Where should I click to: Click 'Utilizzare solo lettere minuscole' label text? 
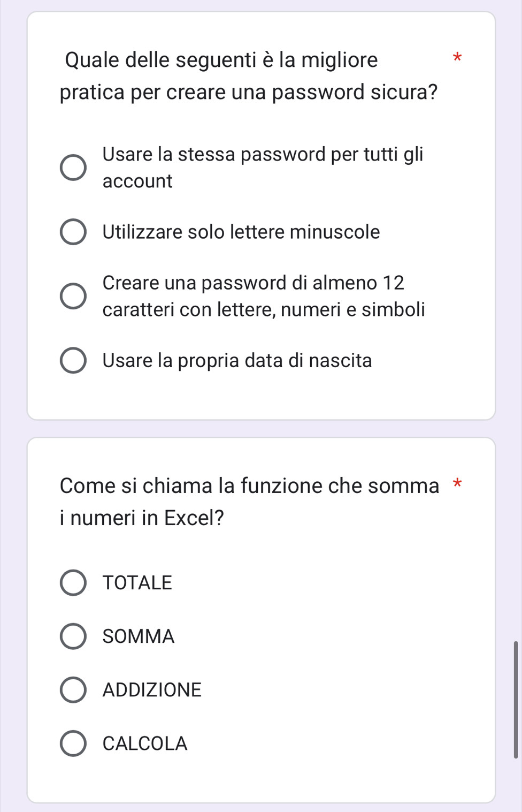241,232
